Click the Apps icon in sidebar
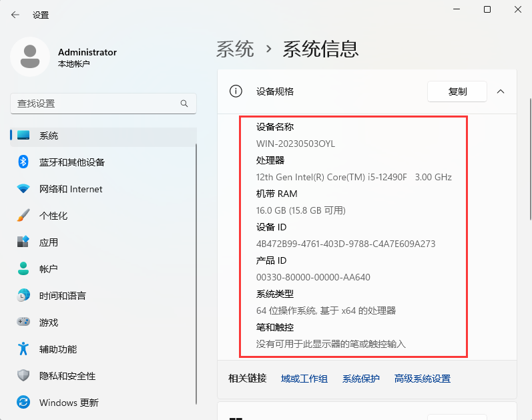The image size is (532, 420). [x=23, y=242]
